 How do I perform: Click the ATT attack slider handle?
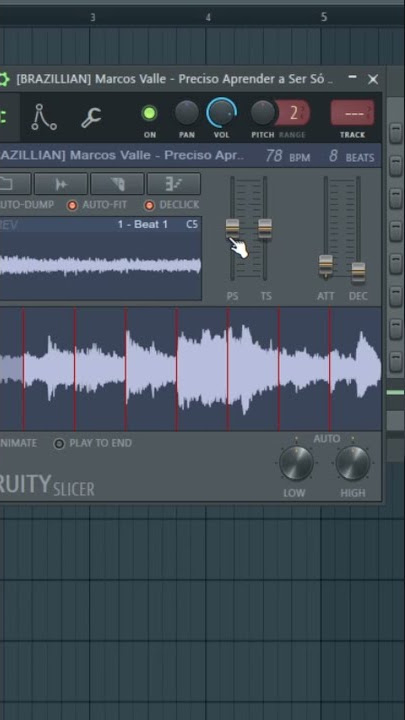click(326, 265)
